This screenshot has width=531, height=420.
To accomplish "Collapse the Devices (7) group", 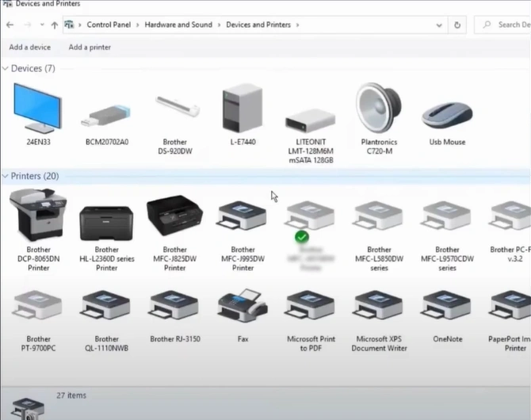I will pos(6,69).
